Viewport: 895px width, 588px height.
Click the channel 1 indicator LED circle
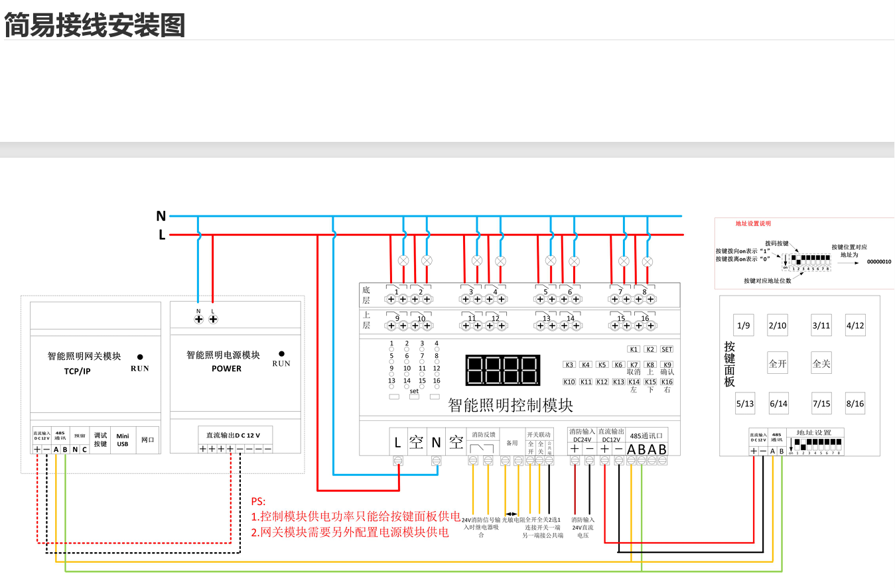391,349
